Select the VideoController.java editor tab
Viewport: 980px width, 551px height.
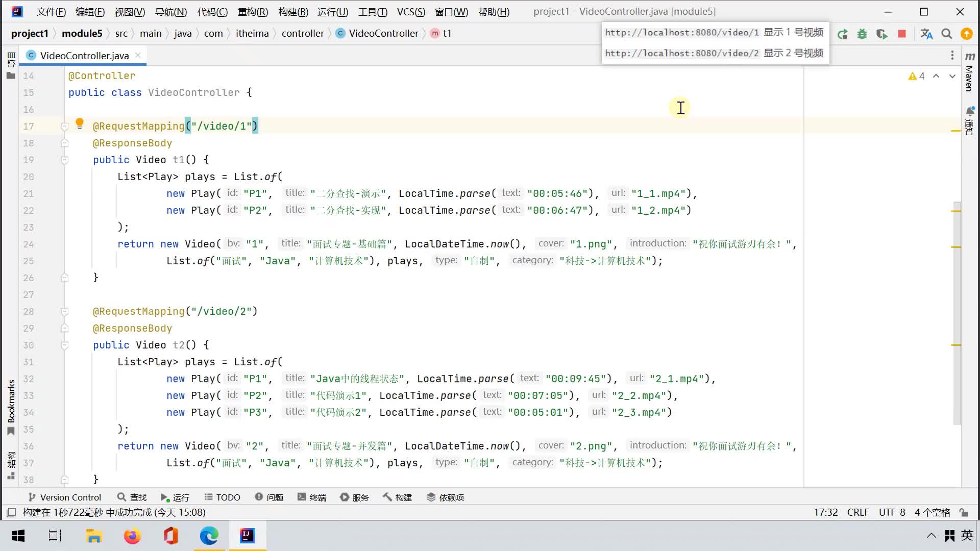click(x=84, y=55)
